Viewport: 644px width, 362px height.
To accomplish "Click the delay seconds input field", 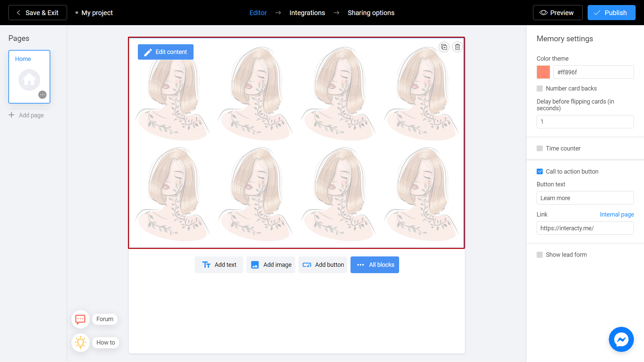I will [x=585, y=122].
